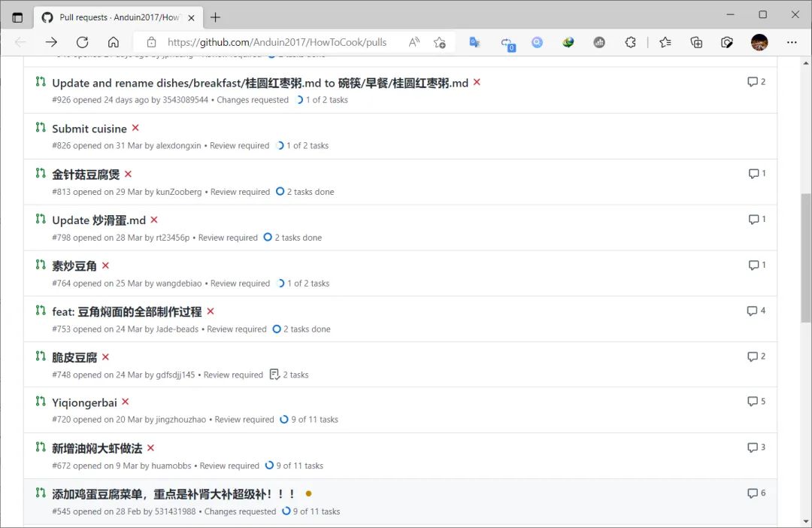Open the 素炒豆角 pull request
The image size is (812, 528).
coord(74,266)
